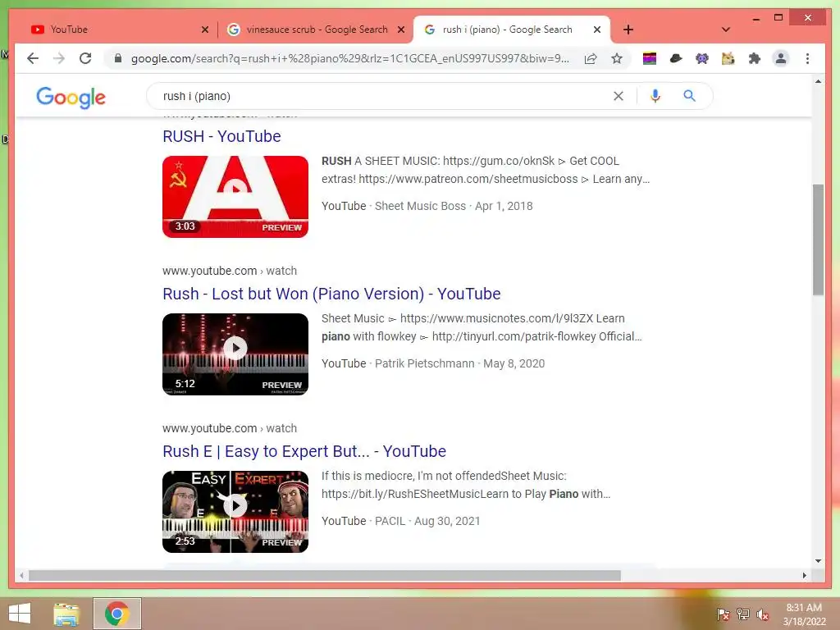Play the Lost but Won piano thumbnail
840x630 pixels.
pyautogui.click(x=235, y=354)
